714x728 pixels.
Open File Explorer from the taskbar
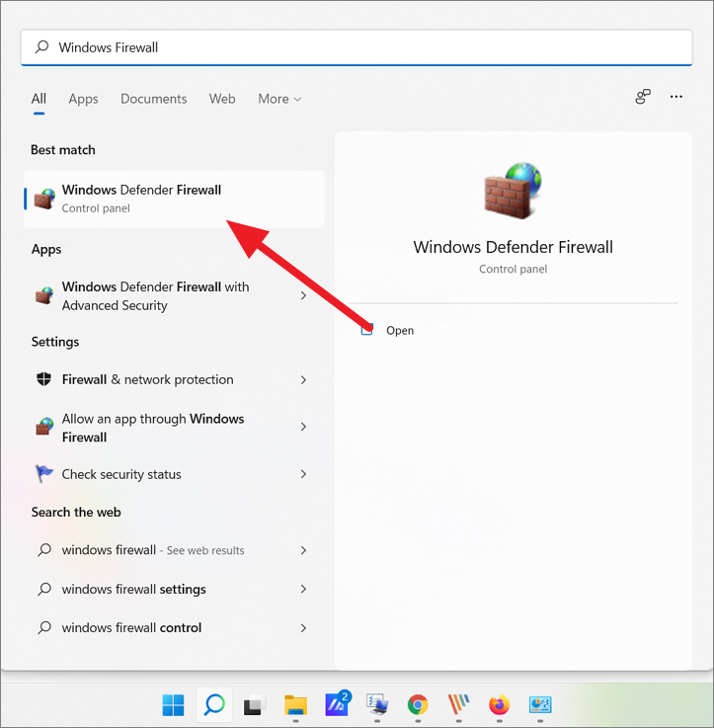pyautogui.click(x=295, y=704)
